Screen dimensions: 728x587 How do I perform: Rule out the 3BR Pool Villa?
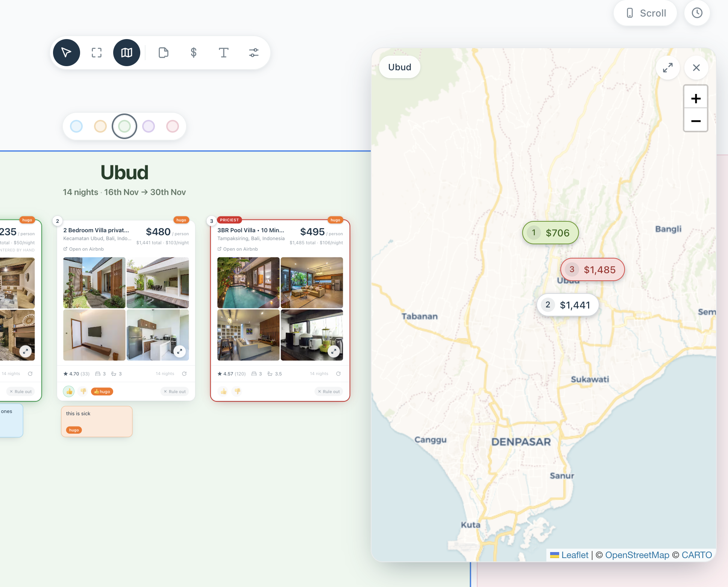(329, 392)
